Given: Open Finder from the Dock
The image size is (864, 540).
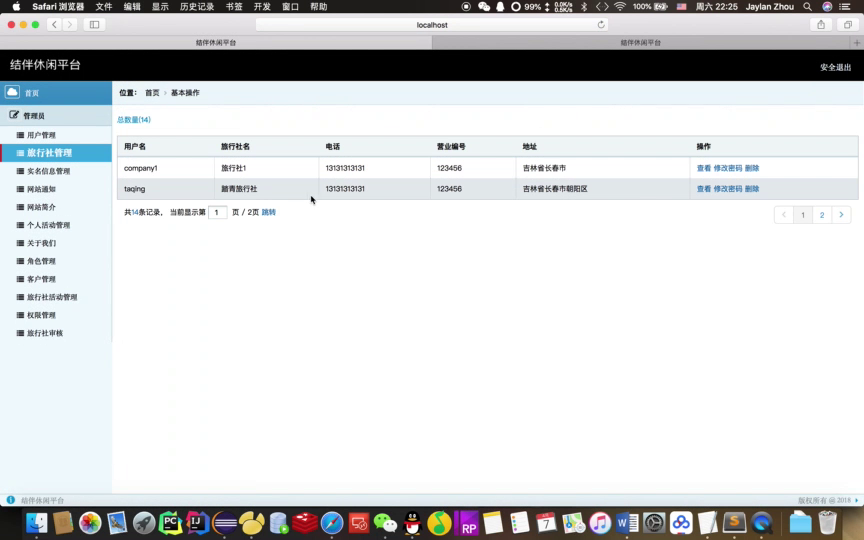Looking at the screenshot, I should pos(37,523).
